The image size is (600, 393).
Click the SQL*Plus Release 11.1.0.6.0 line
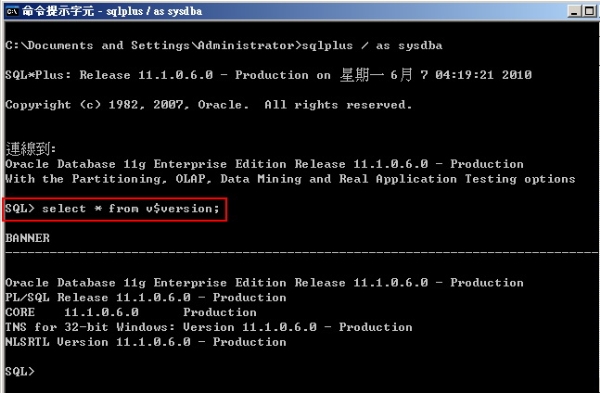(269, 75)
